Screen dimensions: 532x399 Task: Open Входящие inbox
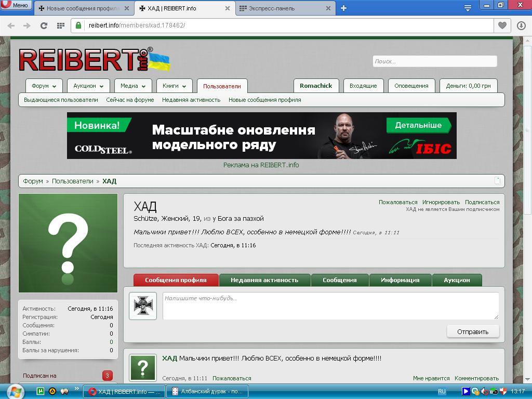point(363,86)
